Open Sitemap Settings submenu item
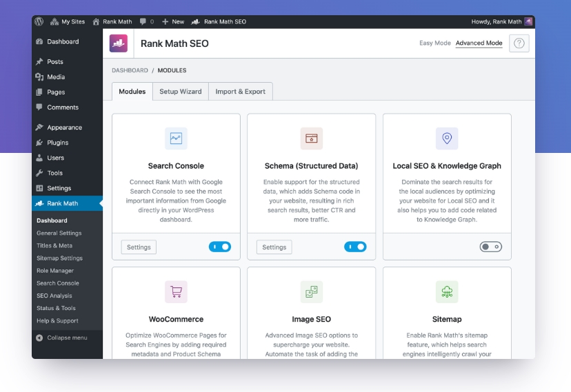Screen dimensions: 571x392 pyautogui.click(x=59, y=258)
